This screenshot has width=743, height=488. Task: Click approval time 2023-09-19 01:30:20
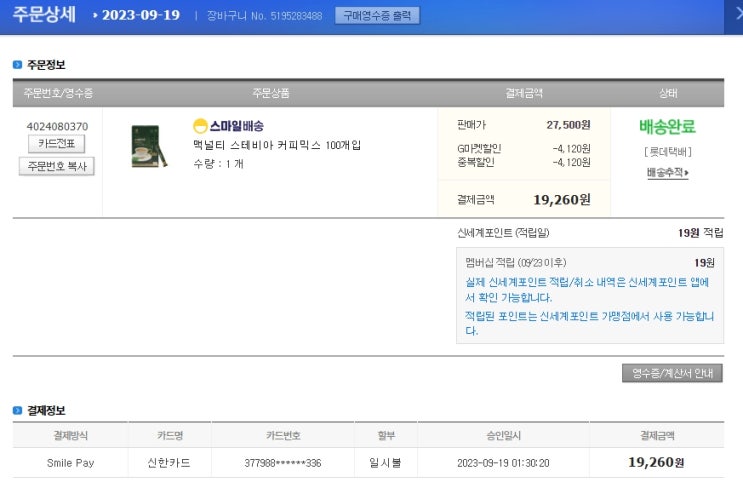click(503, 463)
